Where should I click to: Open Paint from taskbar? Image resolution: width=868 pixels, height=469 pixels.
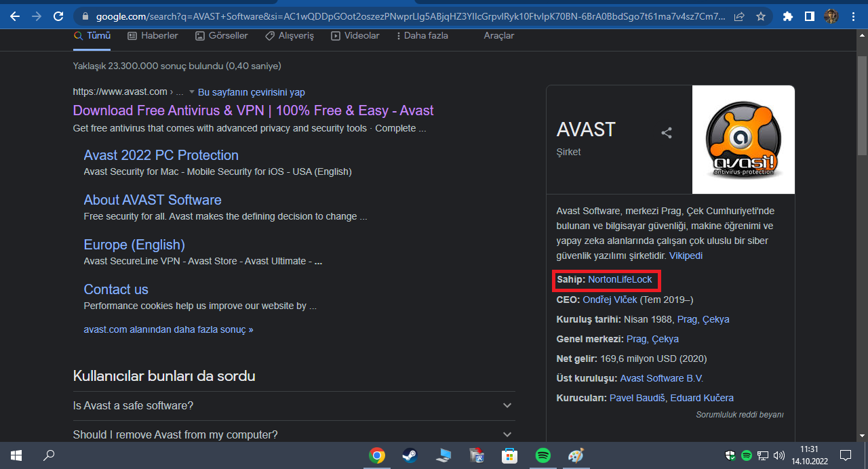pyautogui.click(x=576, y=455)
